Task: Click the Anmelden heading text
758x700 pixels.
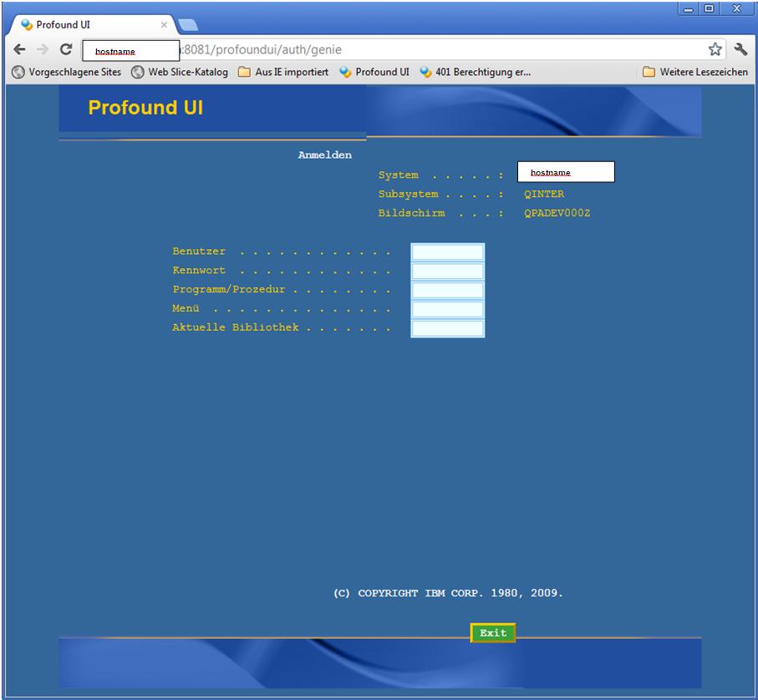Action: coord(325,155)
